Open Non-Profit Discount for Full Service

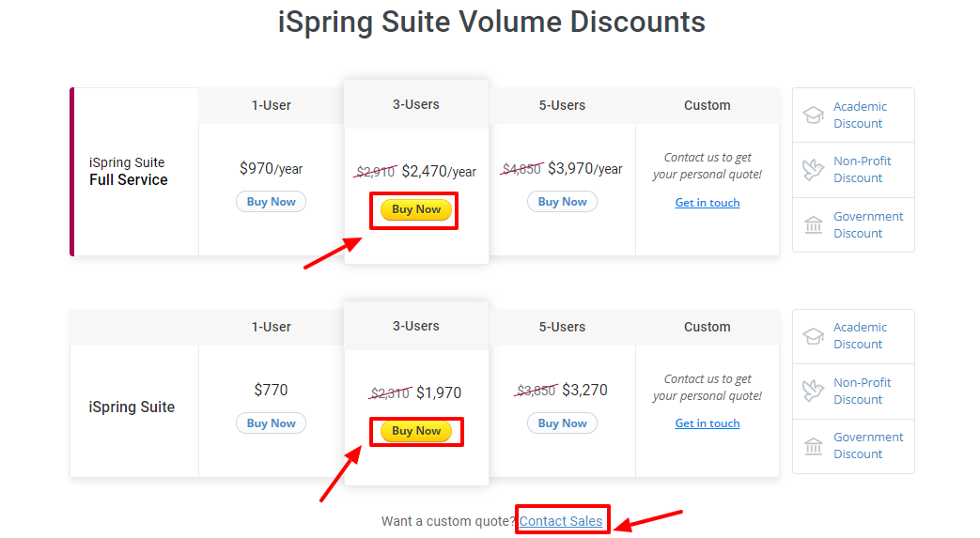point(862,169)
